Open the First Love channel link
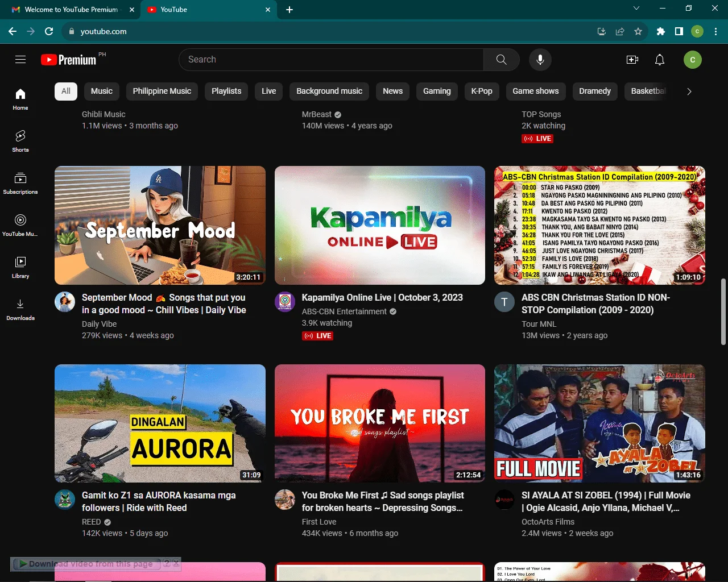The width and height of the screenshot is (728, 582). pyautogui.click(x=319, y=522)
